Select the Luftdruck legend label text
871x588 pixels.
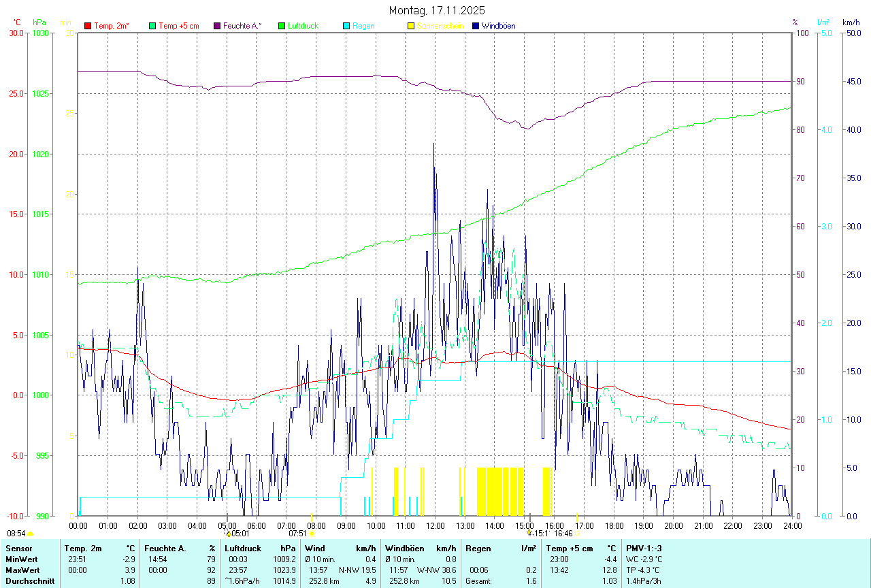pyautogui.click(x=303, y=26)
